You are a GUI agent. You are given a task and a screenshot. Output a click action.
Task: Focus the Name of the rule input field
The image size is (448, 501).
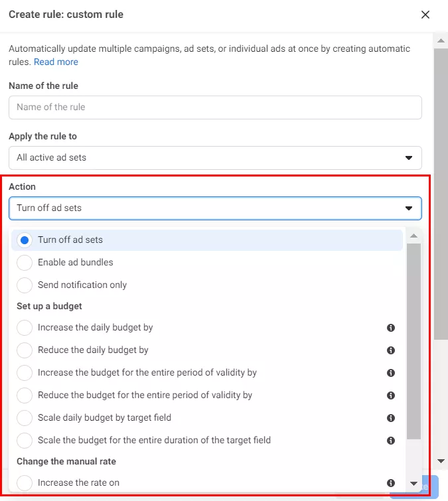(215, 107)
